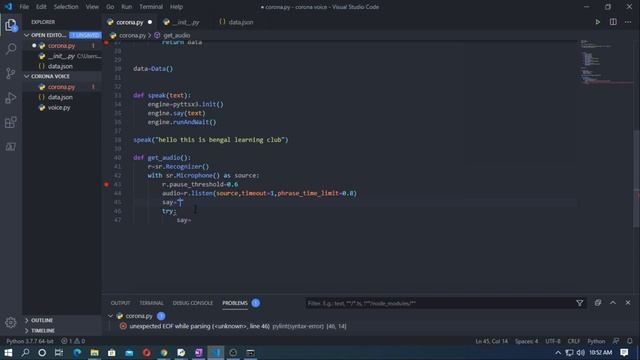This screenshot has height=360, width=640.
Task: Maximize the panel with up chevron
Action: coord(613,303)
